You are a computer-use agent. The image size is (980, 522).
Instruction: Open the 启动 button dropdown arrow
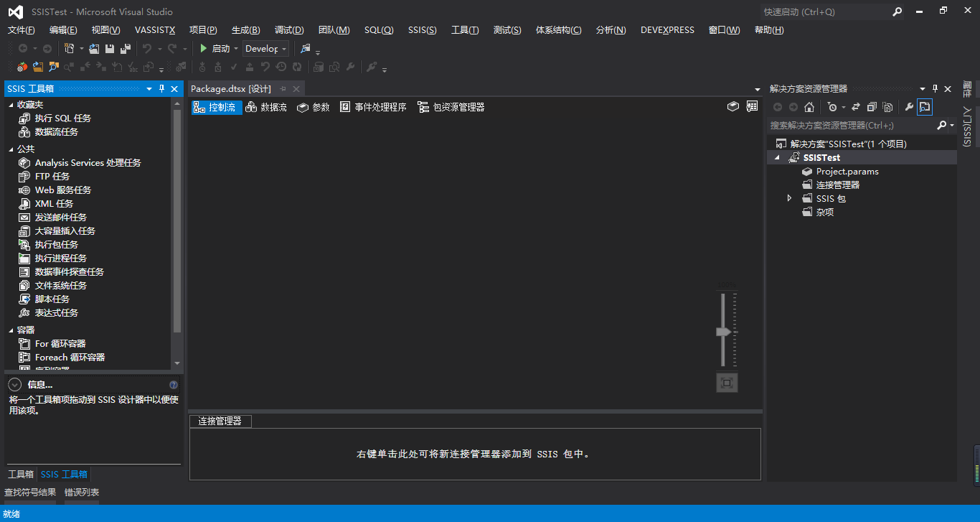click(x=236, y=49)
